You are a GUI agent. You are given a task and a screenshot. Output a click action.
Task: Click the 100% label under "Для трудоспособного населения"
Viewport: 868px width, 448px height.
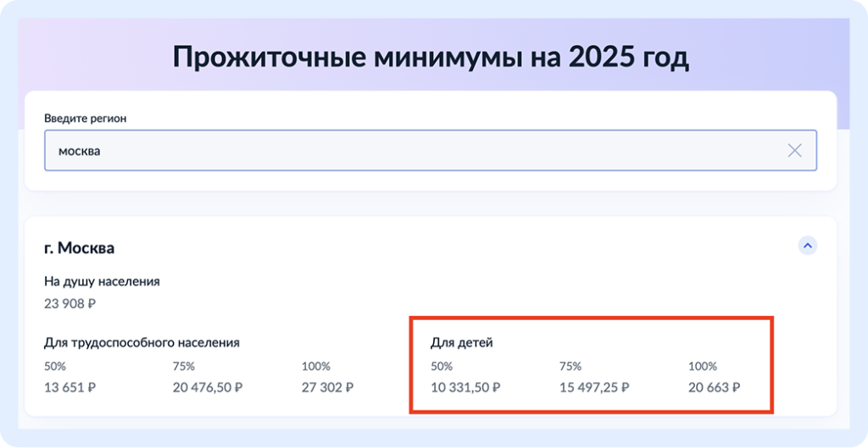click(314, 367)
